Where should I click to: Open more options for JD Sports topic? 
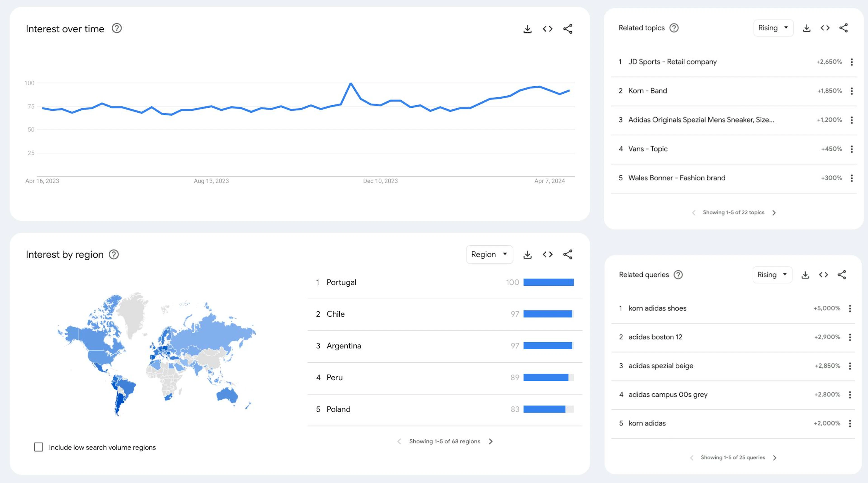(x=851, y=62)
